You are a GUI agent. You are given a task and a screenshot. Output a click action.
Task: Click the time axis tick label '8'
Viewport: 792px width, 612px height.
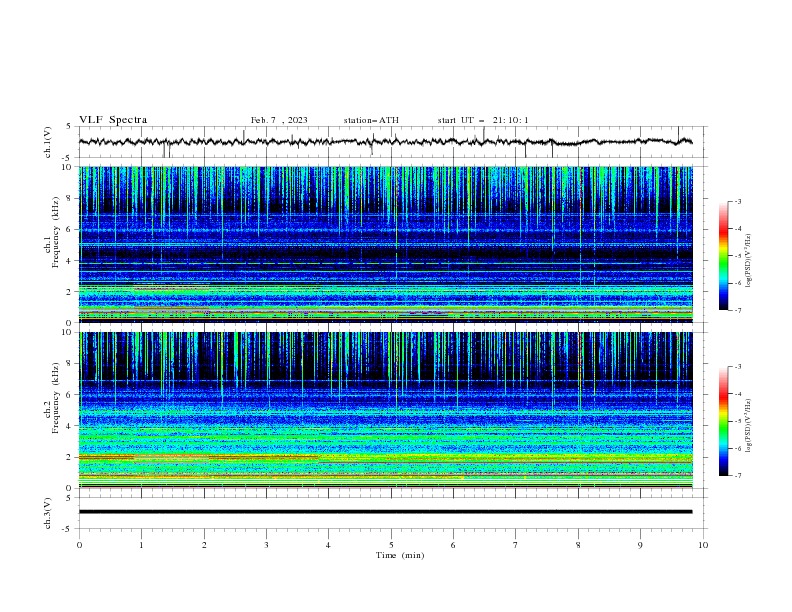[x=578, y=545]
